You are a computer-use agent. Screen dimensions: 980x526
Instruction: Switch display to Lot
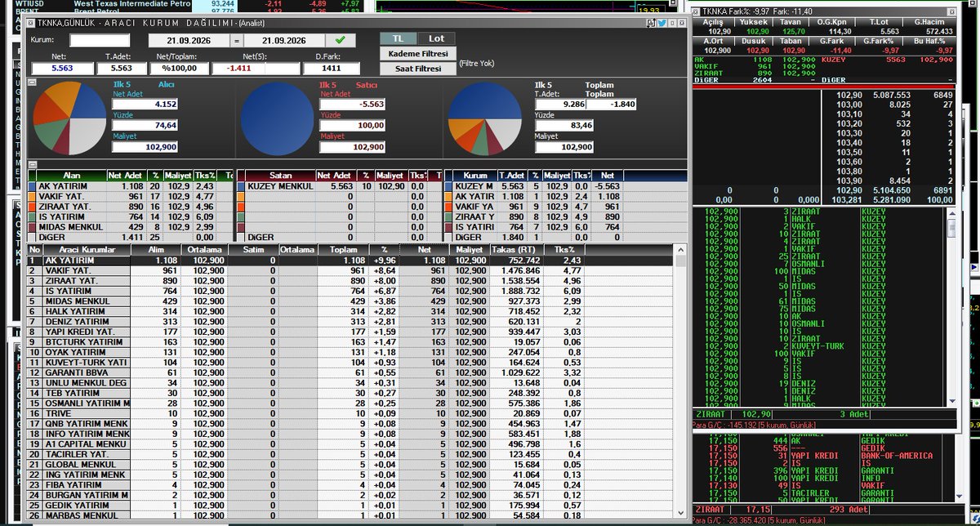point(437,38)
